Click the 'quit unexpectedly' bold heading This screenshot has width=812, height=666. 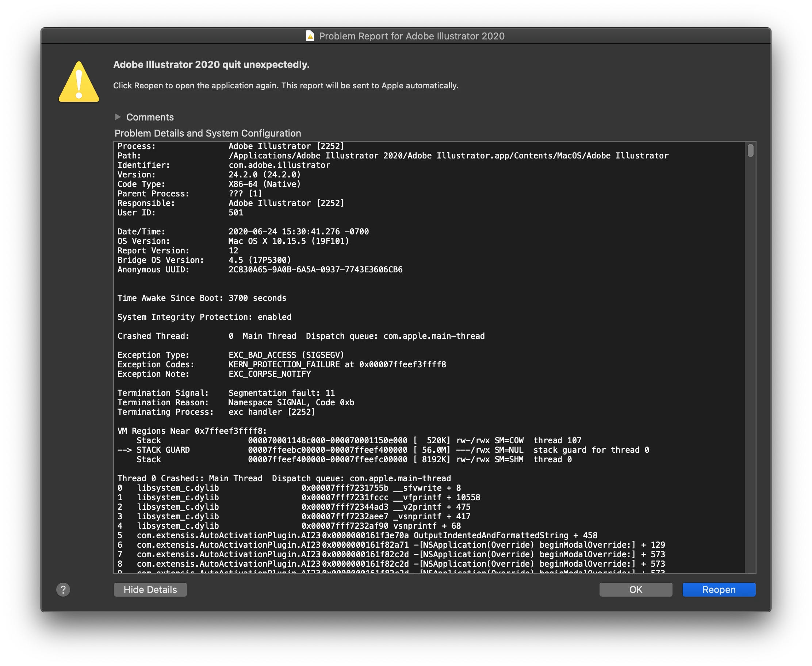coord(211,65)
